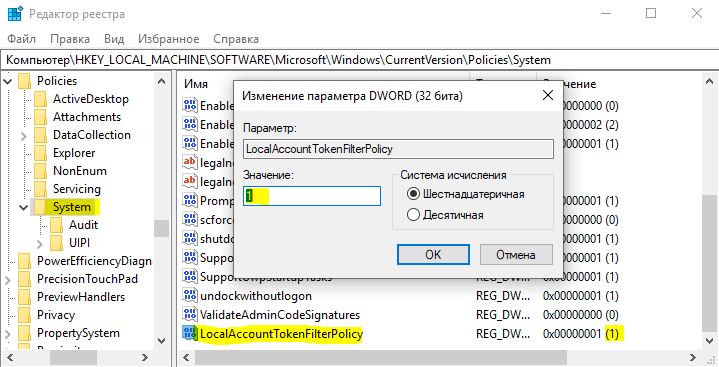Open the Справка menu
The width and height of the screenshot is (719, 367).
pyautogui.click(x=236, y=39)
